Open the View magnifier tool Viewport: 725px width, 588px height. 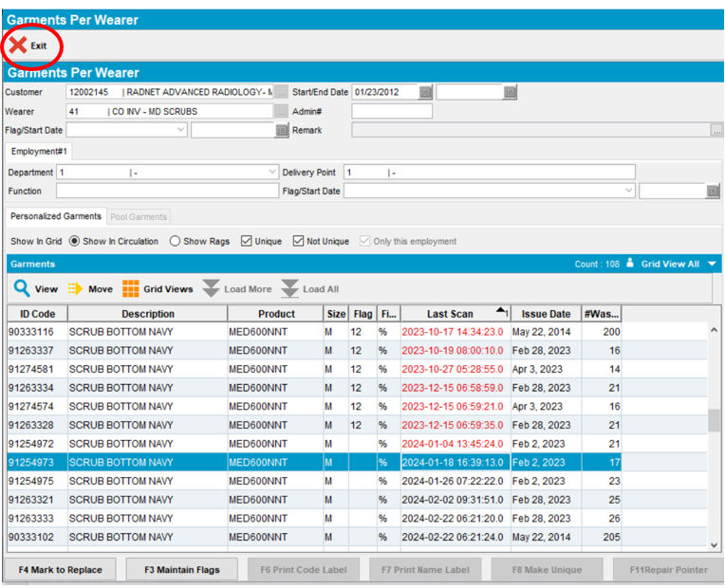coord(21,289)
